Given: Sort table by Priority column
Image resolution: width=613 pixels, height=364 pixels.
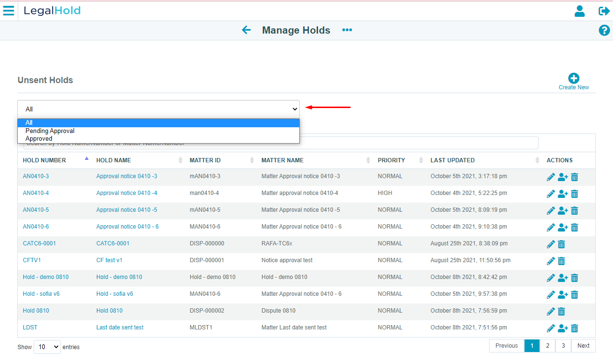Looking at the screenshot, I should point(400,160).
